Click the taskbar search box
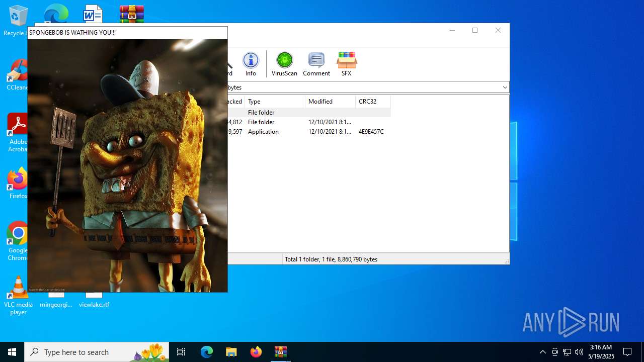This screenshot has height=362, width=644. tap(97, 352)
